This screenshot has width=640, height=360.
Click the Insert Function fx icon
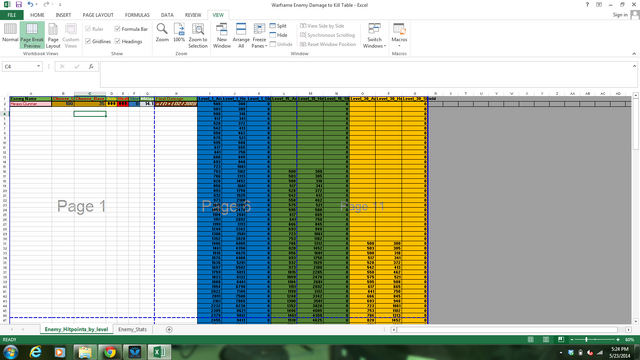coord(91,66)
